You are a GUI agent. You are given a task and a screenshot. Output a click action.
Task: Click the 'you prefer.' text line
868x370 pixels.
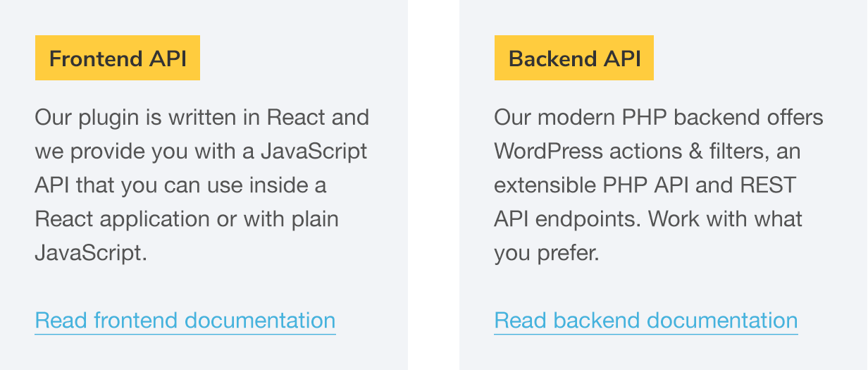pyautogui.click(x=547, y=252)
